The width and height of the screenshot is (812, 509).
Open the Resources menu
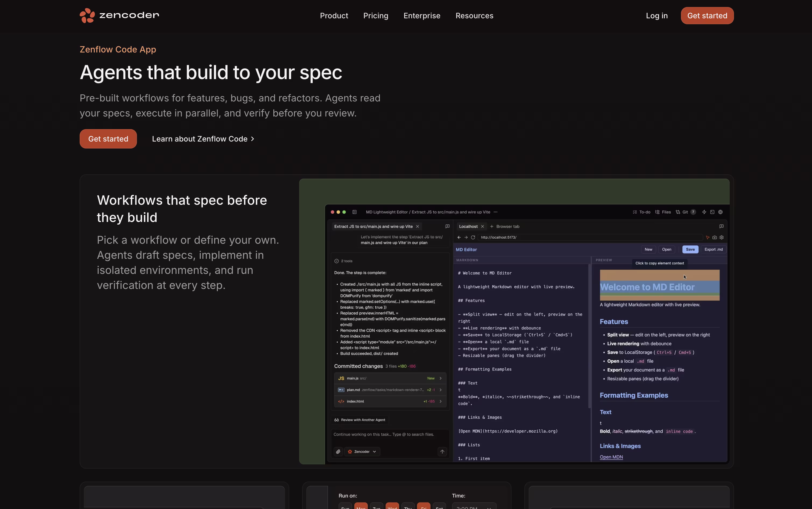(x=474, y=16)
